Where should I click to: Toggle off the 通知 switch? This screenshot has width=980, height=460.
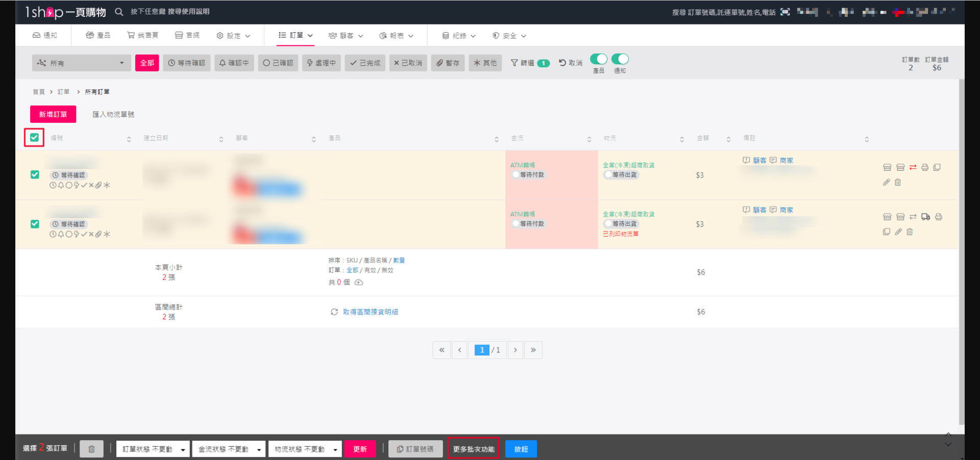click(x=620, y=59)
